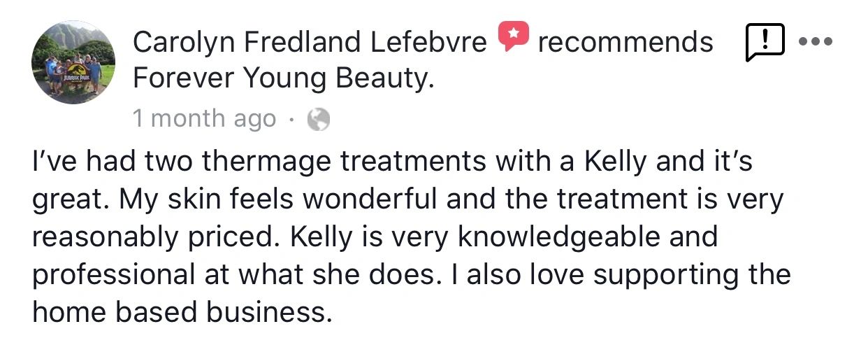Click the line "reasonably priced. Kelly is very knowledgeable"

[375, 237]
